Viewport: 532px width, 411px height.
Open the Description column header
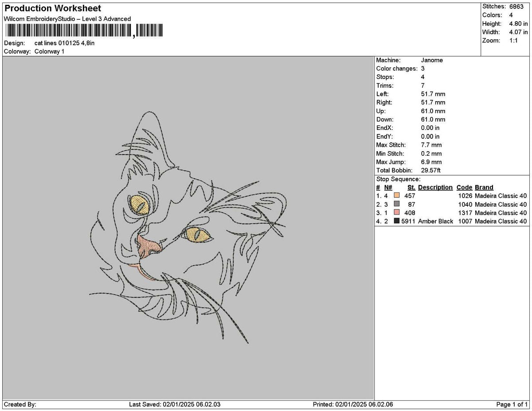click(435, 187)
